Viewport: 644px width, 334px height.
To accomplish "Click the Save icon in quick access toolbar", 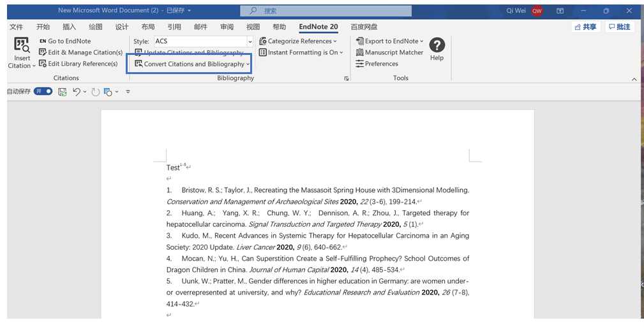I will pyautogui.click(x=63, y=91).
